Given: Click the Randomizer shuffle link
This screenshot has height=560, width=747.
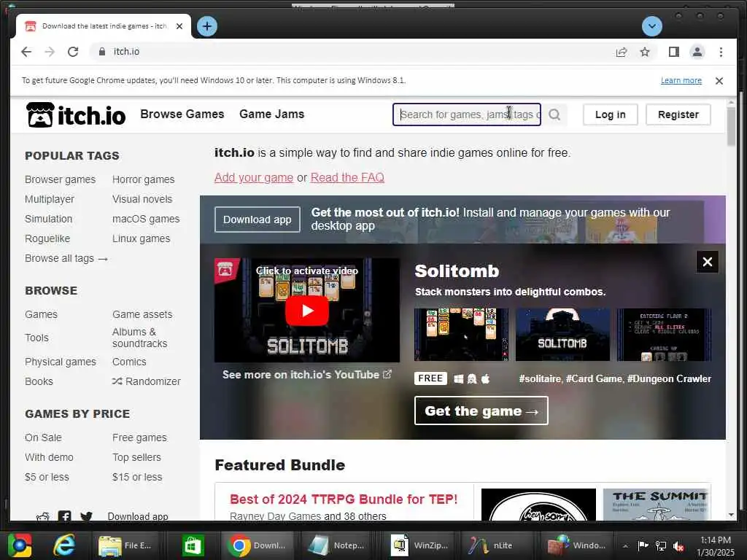Looking at the screenshot, I should (146, 381).
